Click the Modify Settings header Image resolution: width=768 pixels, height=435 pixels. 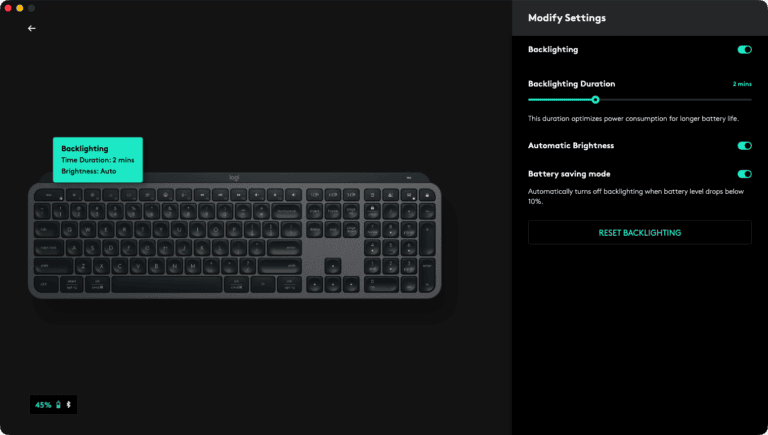coord(567,18)
